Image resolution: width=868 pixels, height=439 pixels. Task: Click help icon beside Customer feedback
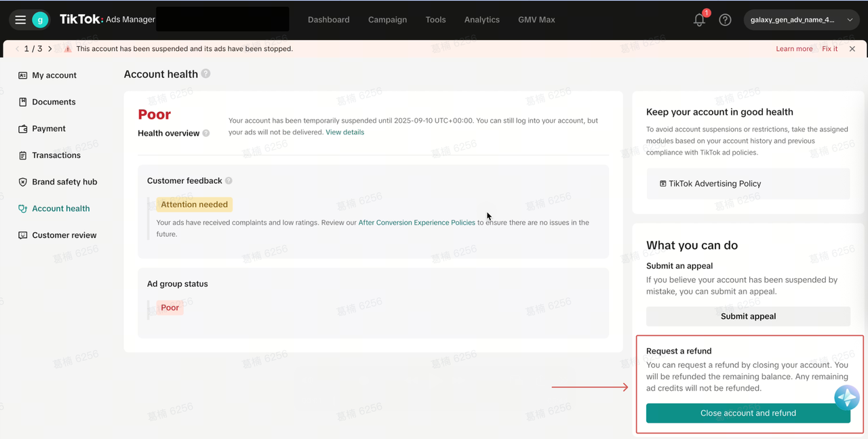pos(229,180)
